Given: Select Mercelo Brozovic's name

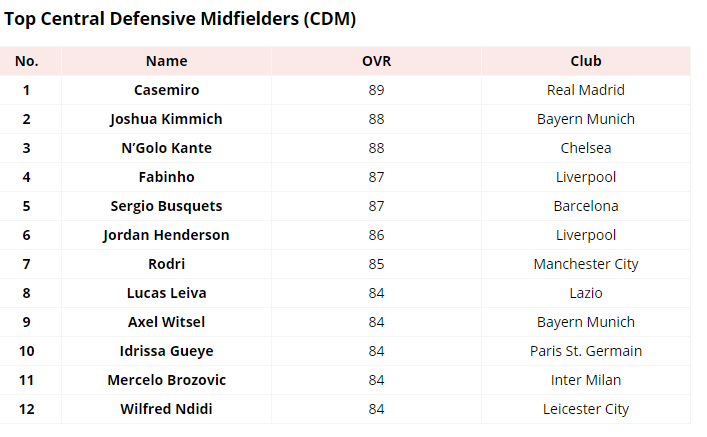Looking at the screenshot, I should [166, 380].
